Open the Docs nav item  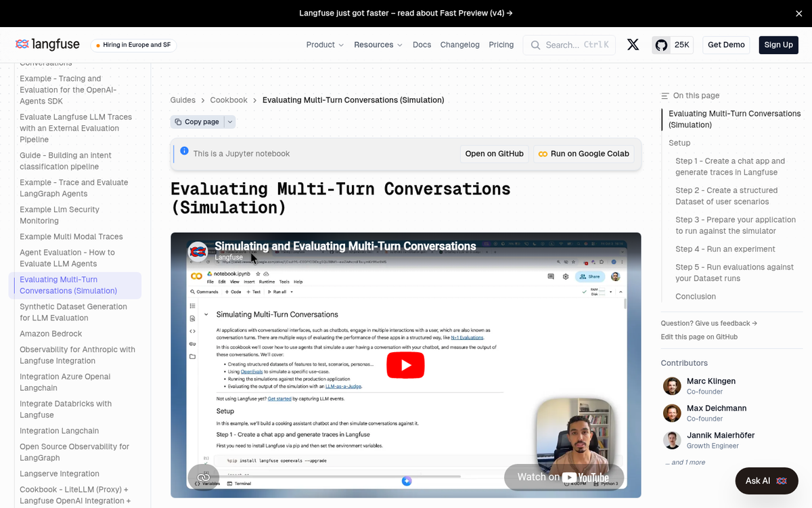click(422, 45)
